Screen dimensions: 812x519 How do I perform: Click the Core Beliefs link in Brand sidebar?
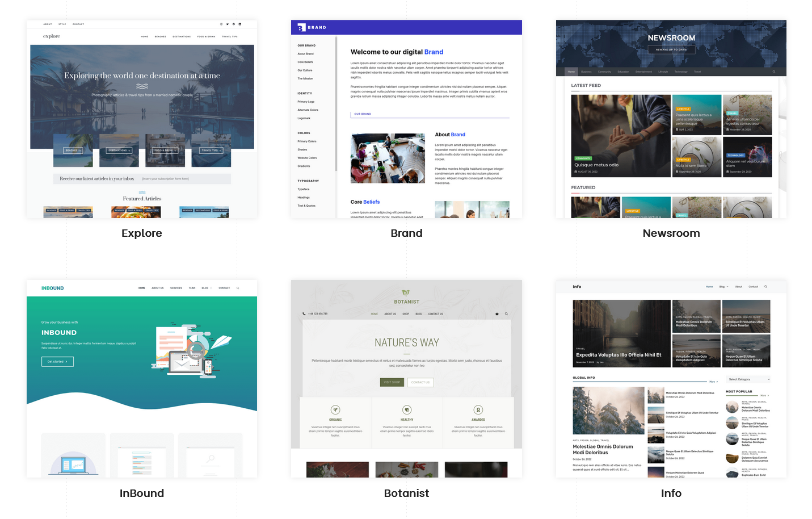click(x=305, y=62)
